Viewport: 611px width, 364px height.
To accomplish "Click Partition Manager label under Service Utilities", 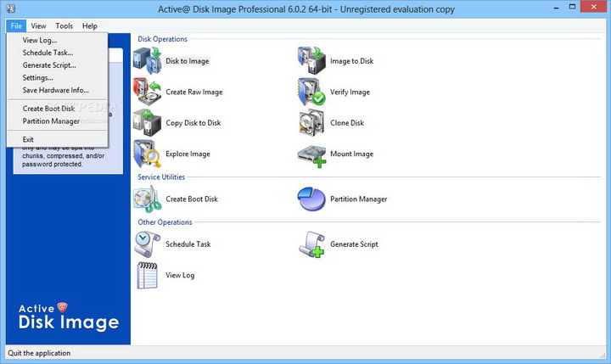I will coord(358,199).
